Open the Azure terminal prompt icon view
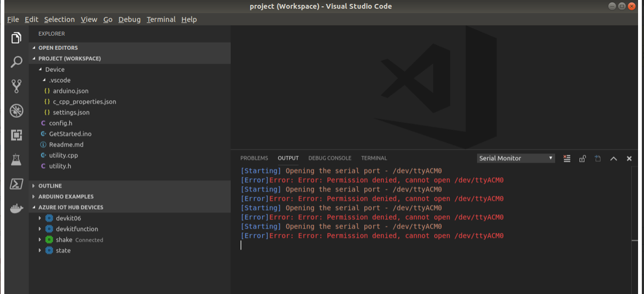The width and height of the screenshot is (644, 294). tap(16, 184)
